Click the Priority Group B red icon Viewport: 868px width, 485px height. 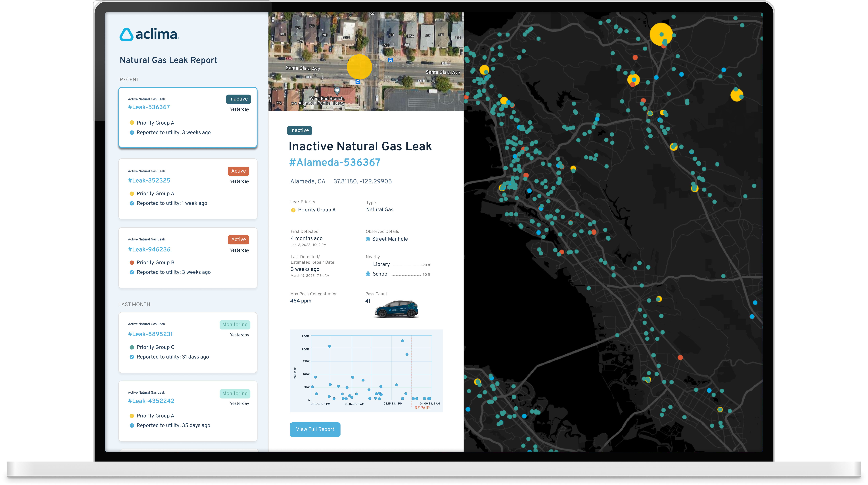[132, 263]
